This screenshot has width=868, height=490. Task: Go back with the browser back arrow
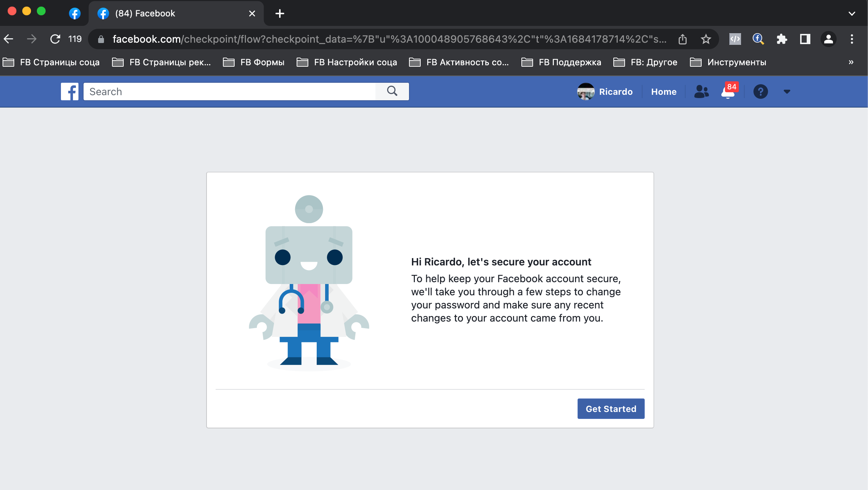(x=9, y=39)
